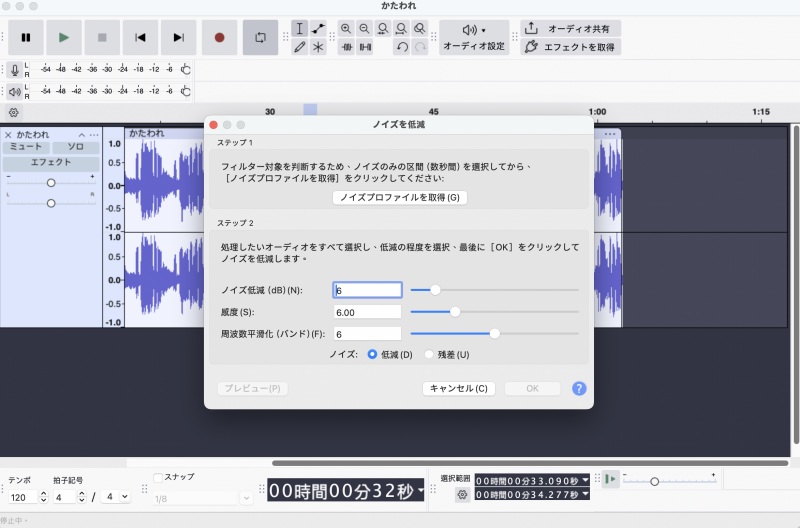Viewport: 800px width, 528px height.
Task: Open the かたわれ track panel three-dot menu
Action: tap(94, 135)
